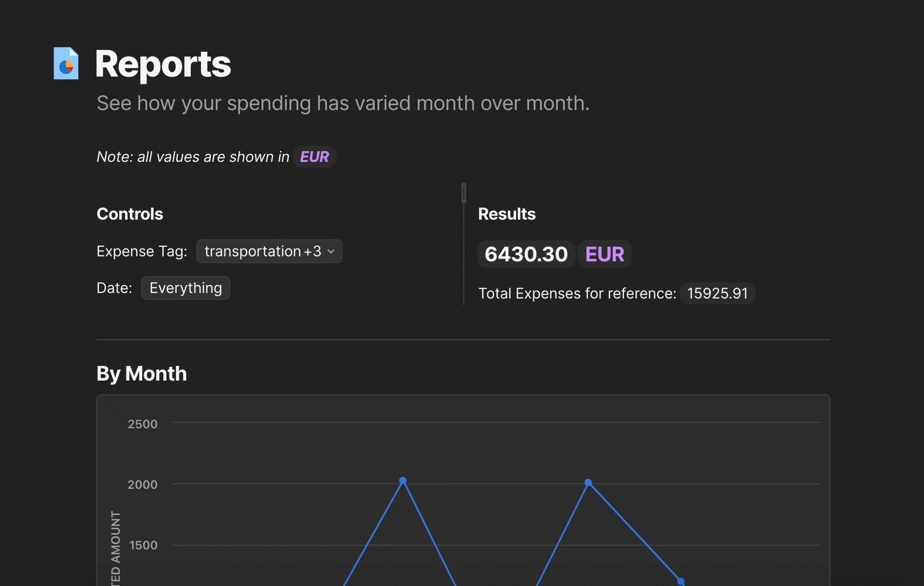Click the chevron arrow in the Expense Tag selector

[x=331, y=251]
